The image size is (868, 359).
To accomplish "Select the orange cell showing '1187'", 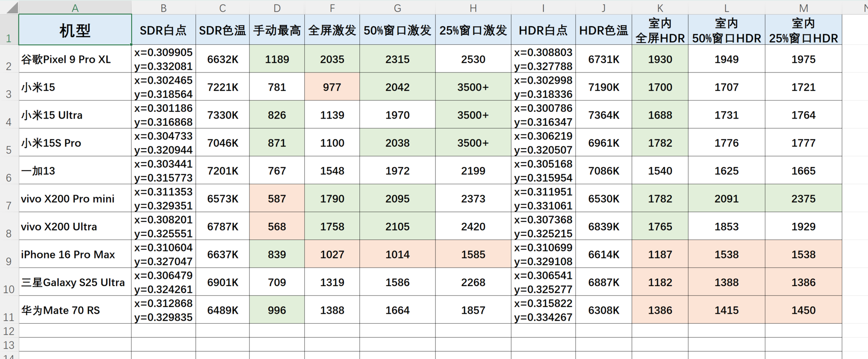I will [660, 254].
